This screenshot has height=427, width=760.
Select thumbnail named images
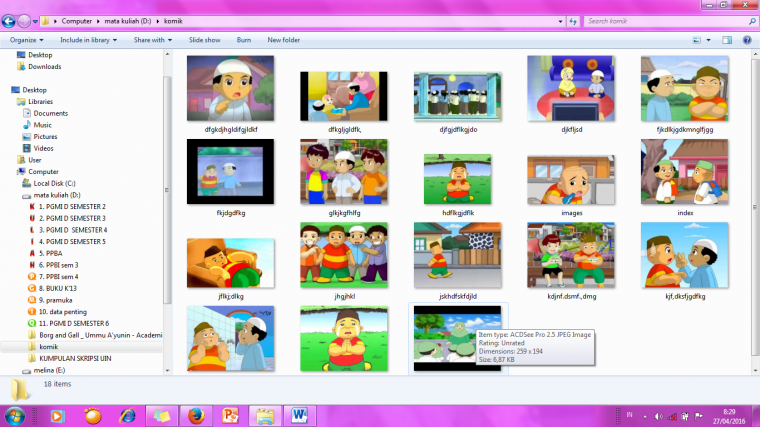point(571,180)
